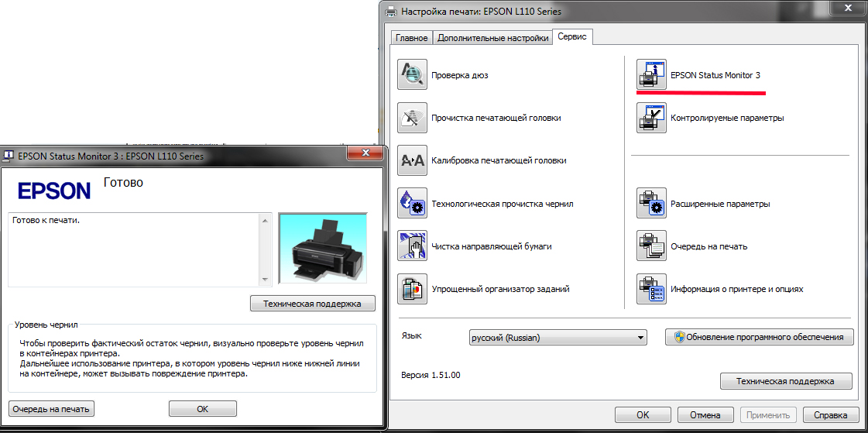Click the Проверка дюз label

click(x=459, y=75)
